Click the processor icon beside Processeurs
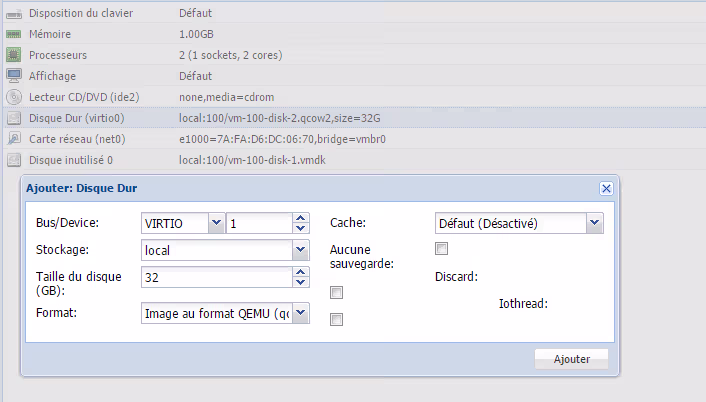The image size is (706, 402). point(14,55)
